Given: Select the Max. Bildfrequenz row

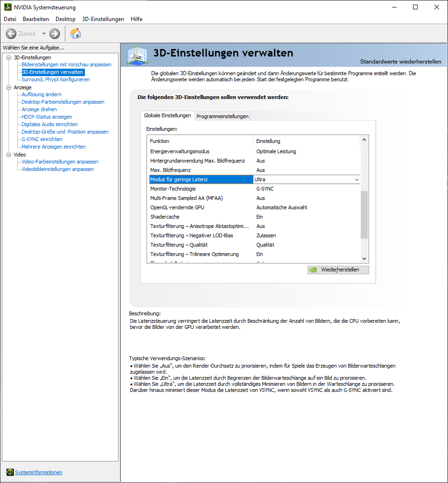Looking at the screenshot, I should tap(254, 170).
